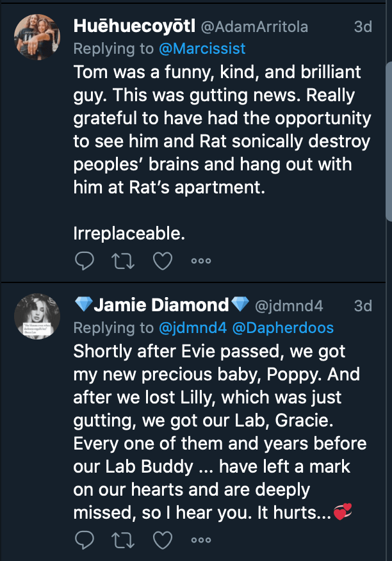Reply to Jamie Diamond's tweet about pets
This screenshot has height=561, width=392.
pyautogui.click(x=84, y=541)
